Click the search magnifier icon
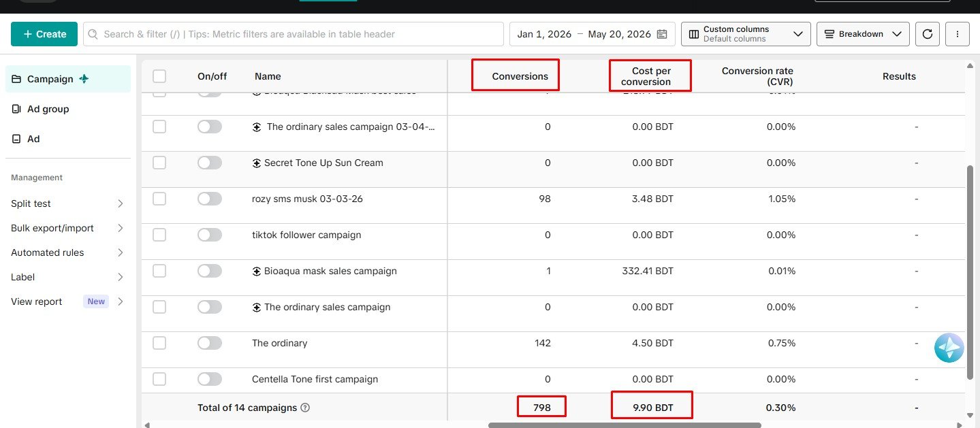Screen dimensions: 980x428 coord(93,34)
